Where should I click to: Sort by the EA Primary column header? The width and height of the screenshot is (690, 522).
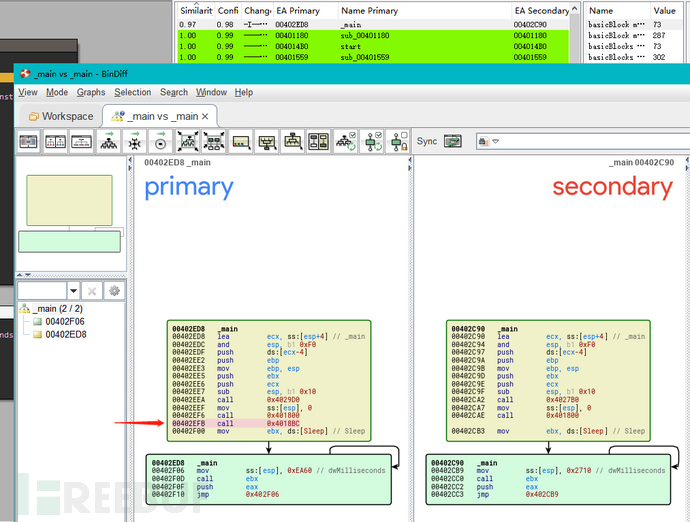(x=306, y=11)
